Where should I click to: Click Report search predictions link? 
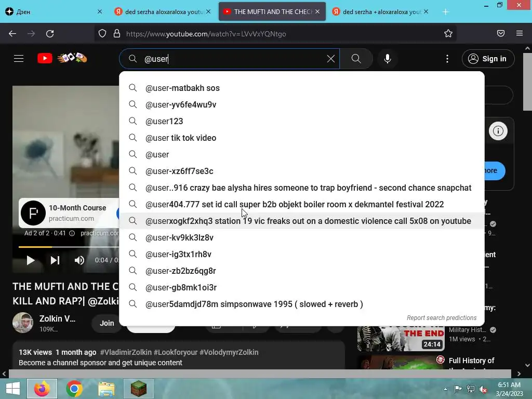[x=442, y=318]
